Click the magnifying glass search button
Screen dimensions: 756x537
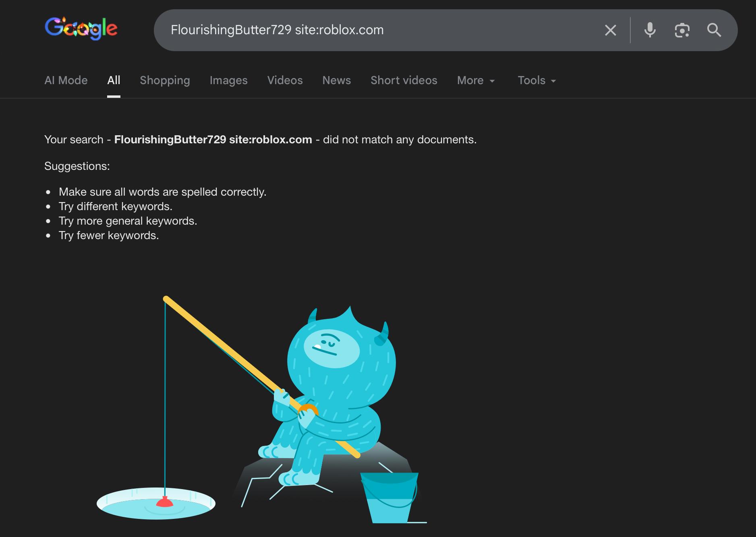[714, 30]
